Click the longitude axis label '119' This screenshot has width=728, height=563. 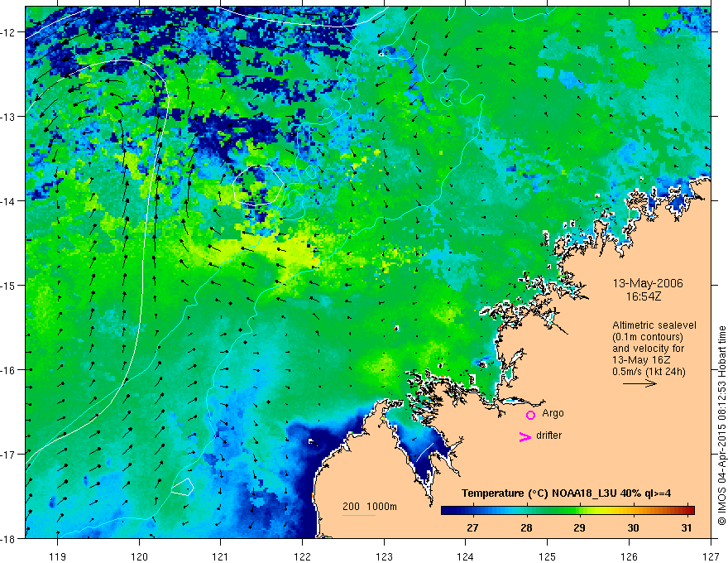point(58,556)
